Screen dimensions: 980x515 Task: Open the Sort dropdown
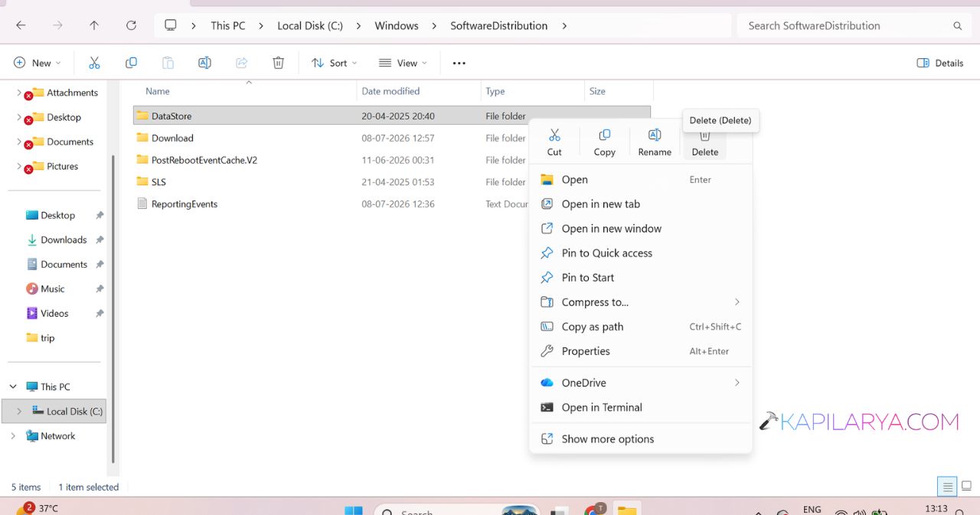point(334,63)
